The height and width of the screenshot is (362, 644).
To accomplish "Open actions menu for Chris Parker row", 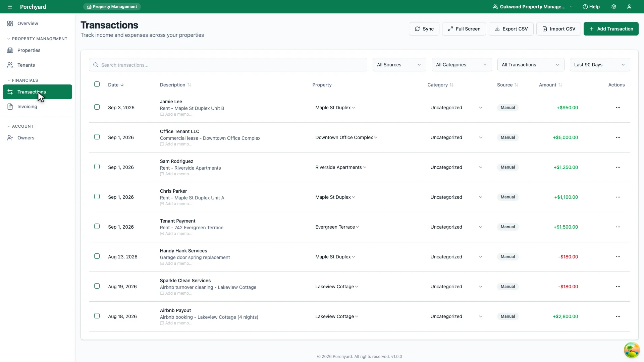I will [x=618, y=197].
